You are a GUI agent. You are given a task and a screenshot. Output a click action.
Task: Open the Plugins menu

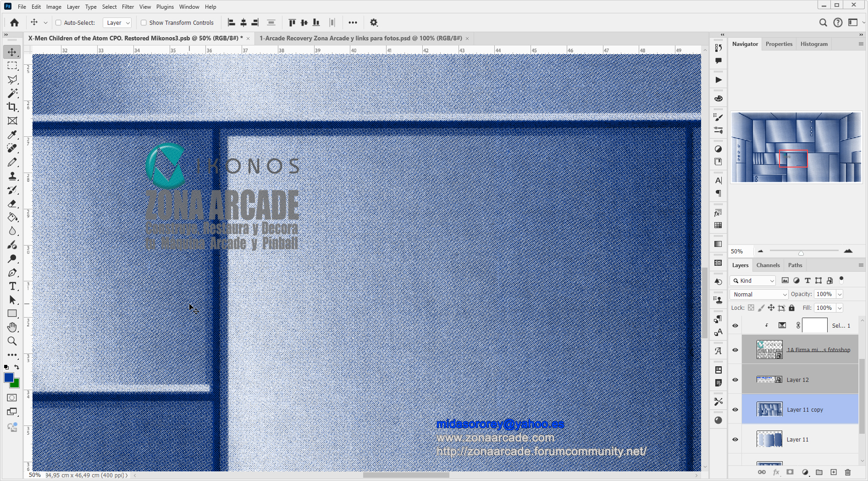[165, 7]
